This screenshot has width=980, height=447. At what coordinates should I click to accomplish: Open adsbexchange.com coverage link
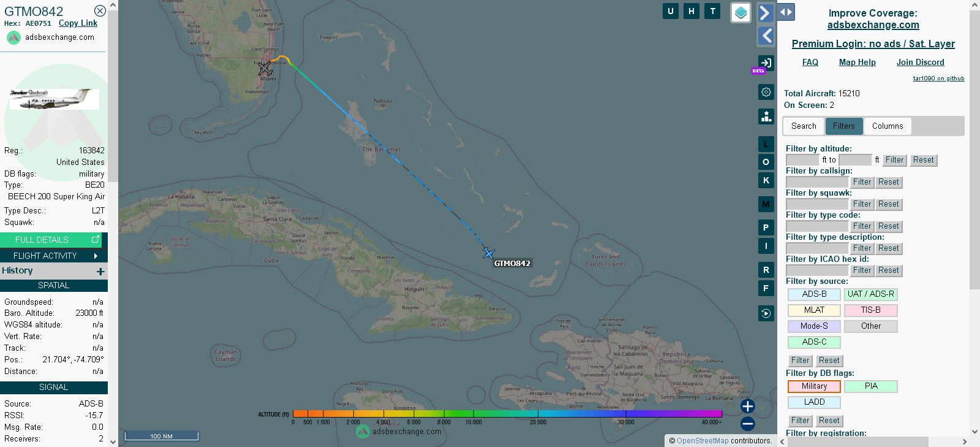tap(873, 25)
